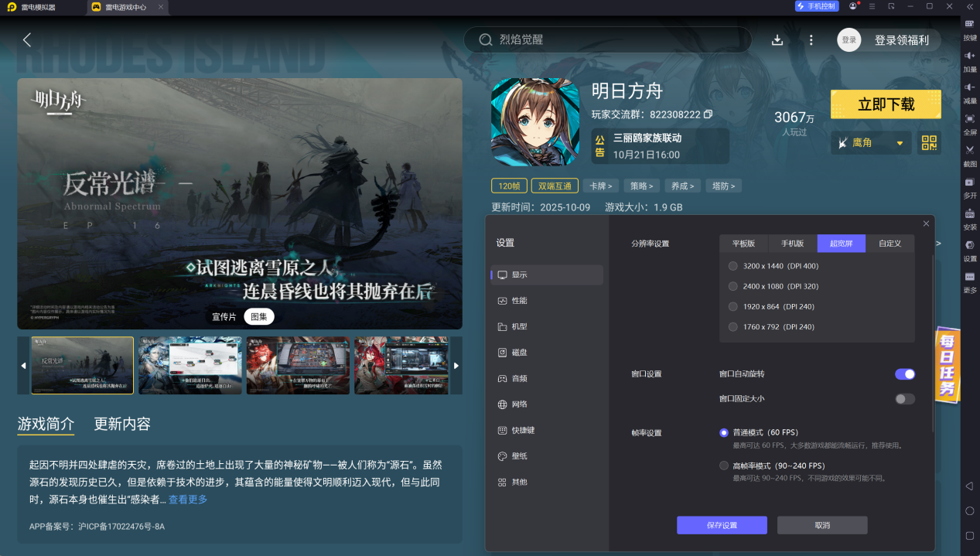Screen dimensions: 980x556
Task: Click the 立即下载 download button
Action: coord(886,104)
